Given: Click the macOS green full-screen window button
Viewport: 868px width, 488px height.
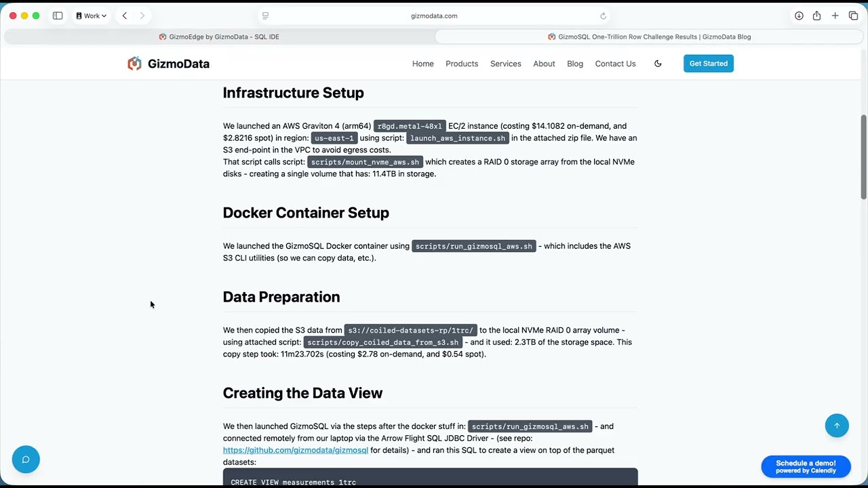Looking at the screenshot, I should click(36, 16).
